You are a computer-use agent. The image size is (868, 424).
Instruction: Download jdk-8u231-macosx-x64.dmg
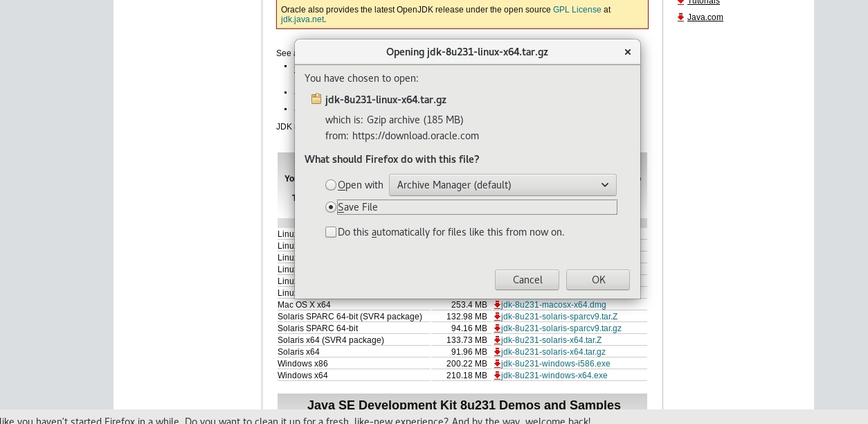(554, 305)
